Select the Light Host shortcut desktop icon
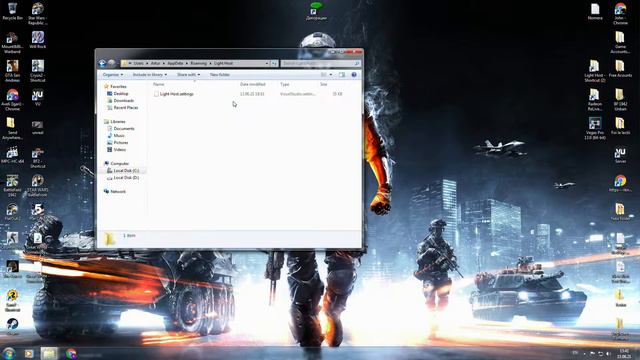 click(x=594, y=71)
